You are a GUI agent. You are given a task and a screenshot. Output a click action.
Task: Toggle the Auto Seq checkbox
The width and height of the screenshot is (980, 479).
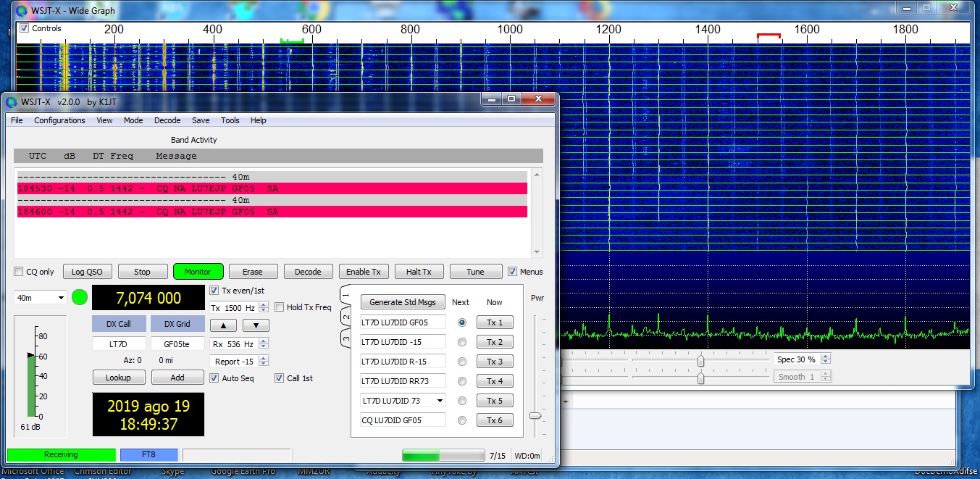[x=214, y=378]
